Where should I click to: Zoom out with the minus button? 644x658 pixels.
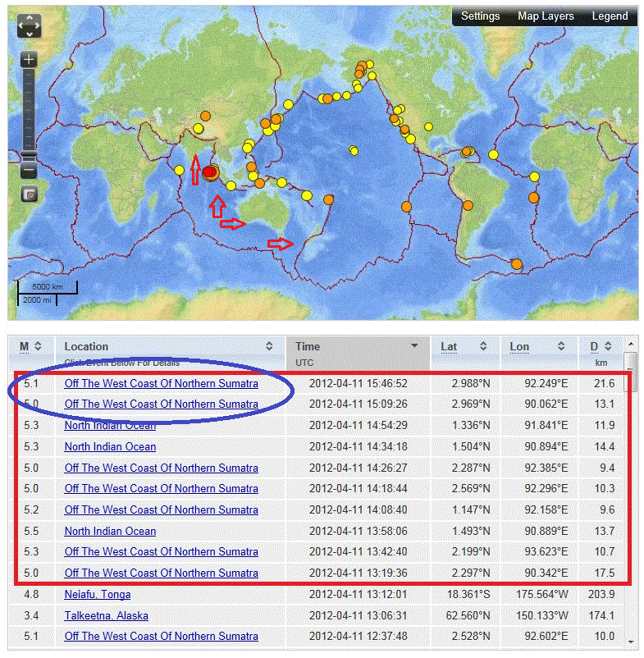point(29,171)
